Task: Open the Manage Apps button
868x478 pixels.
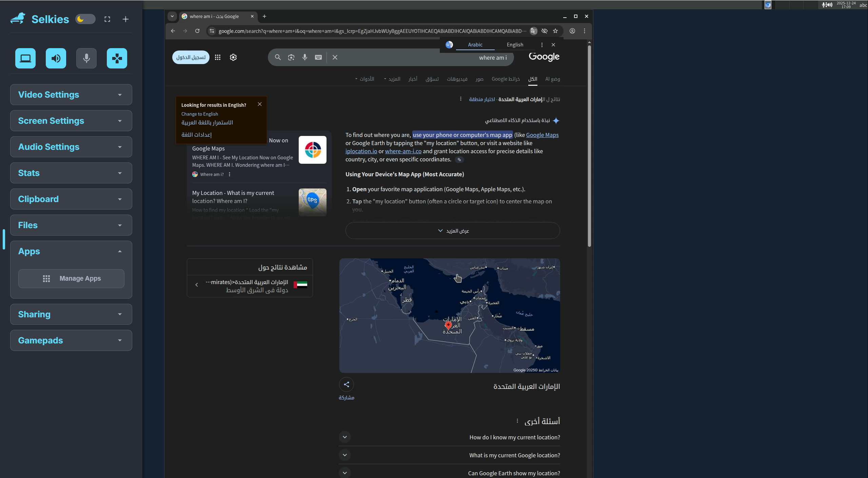Action: tap(71, 279)
